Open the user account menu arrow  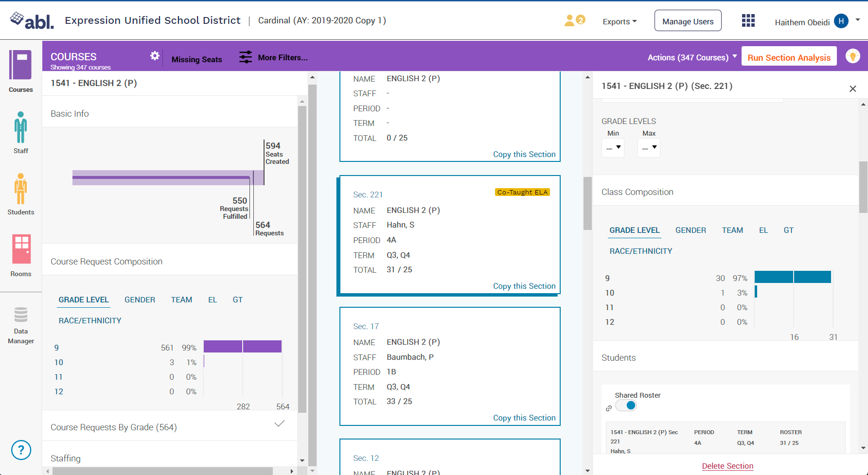click(858, 20)
